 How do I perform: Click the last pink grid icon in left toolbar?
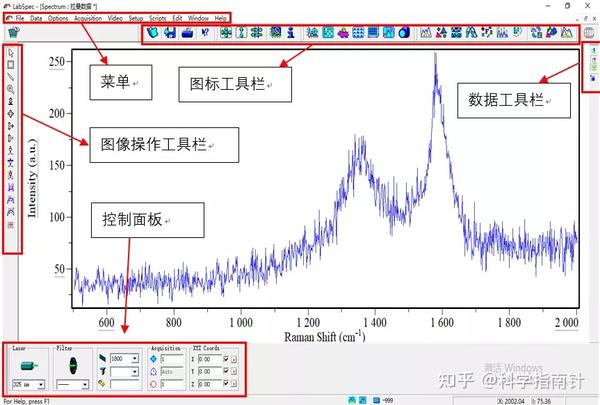coord(10,225)
